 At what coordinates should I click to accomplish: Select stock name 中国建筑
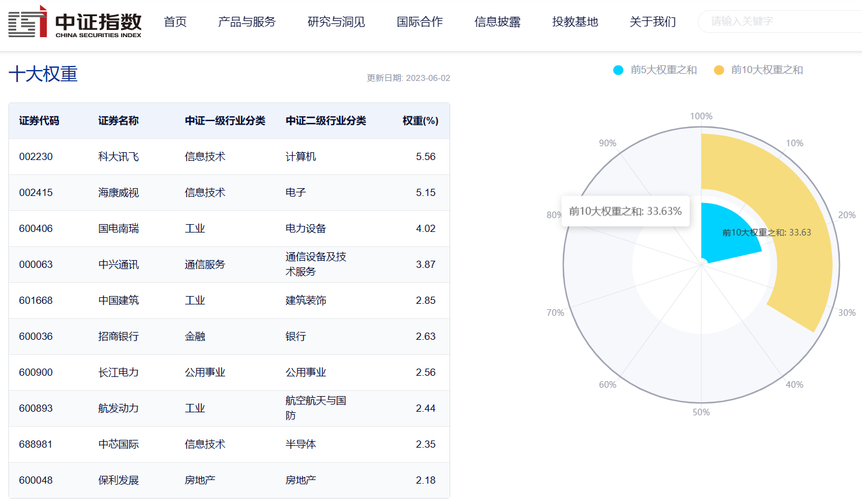click(119, 301)
